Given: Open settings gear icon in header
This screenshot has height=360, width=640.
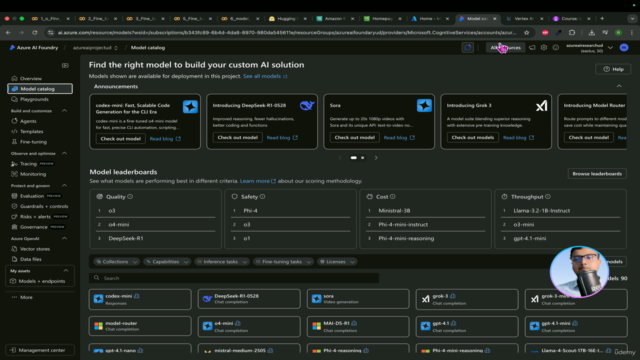Looking at the screenshot, I should click(544, 48).
